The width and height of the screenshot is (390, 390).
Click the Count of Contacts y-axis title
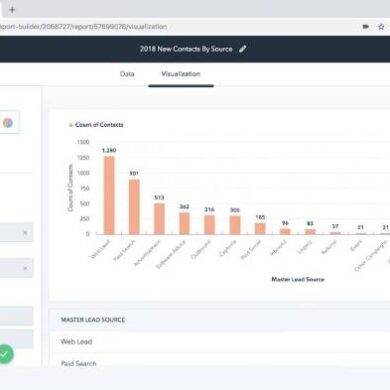coord(70,188)
